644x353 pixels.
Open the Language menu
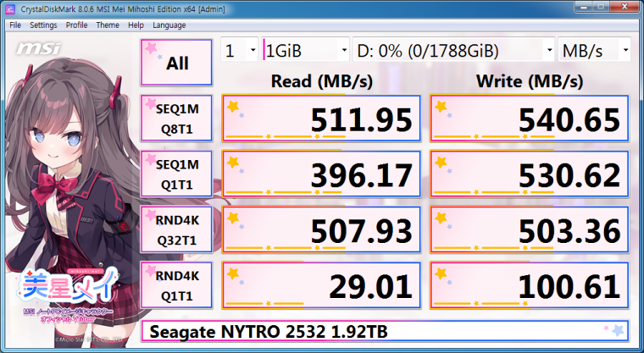pos(169,25)
